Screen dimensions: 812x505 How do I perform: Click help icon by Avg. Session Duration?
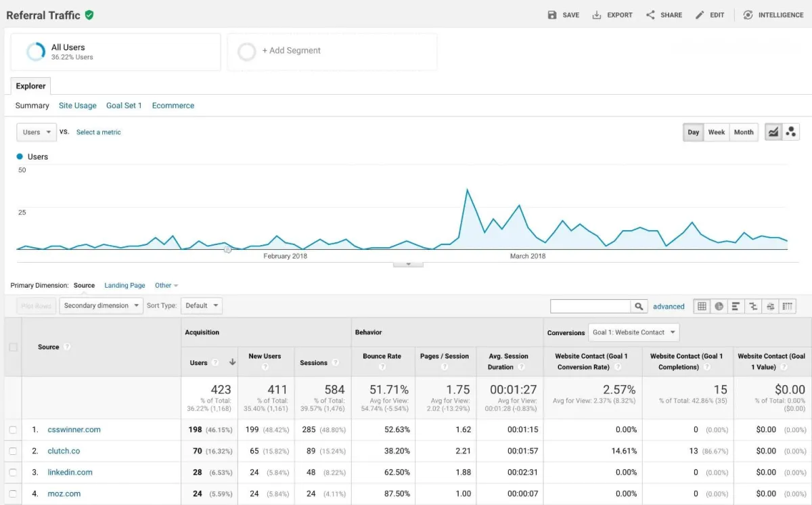[521, 367]
